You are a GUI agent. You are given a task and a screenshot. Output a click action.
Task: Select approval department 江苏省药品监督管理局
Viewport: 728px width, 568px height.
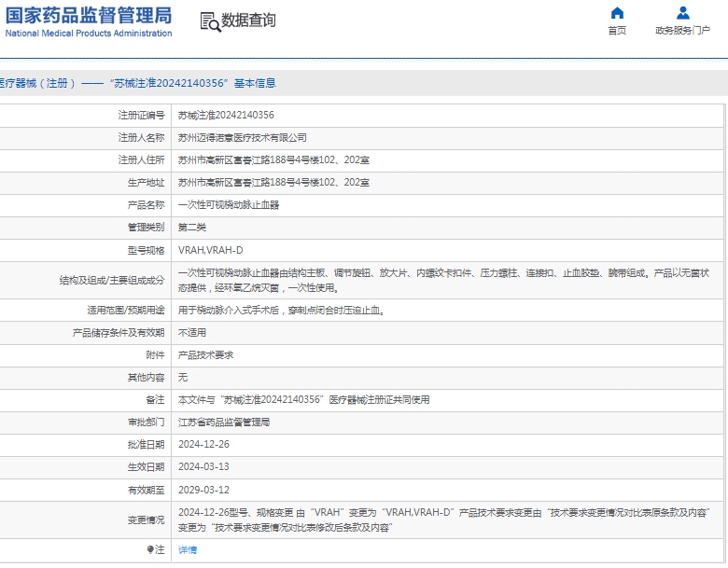[x=224, y=423]
